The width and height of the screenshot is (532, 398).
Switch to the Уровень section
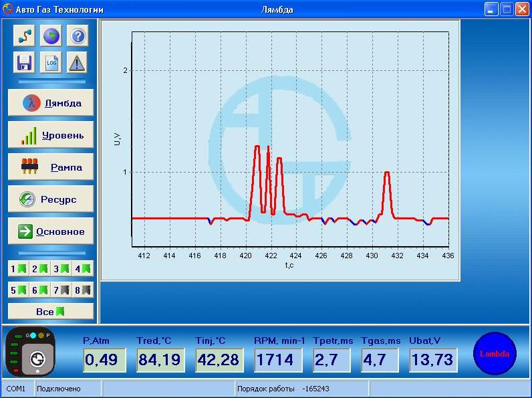51,135
